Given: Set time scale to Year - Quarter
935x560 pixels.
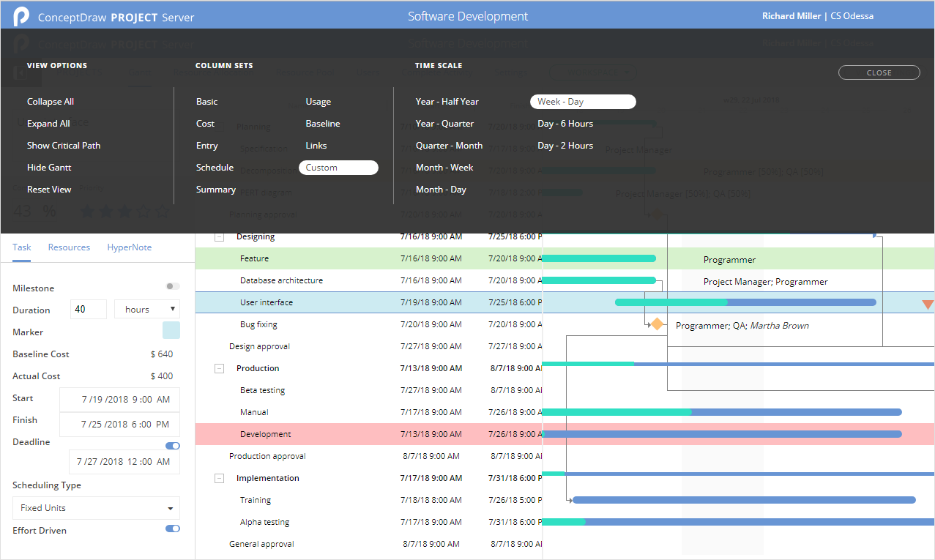Looking at the screenshot, I should click(444, 124).
